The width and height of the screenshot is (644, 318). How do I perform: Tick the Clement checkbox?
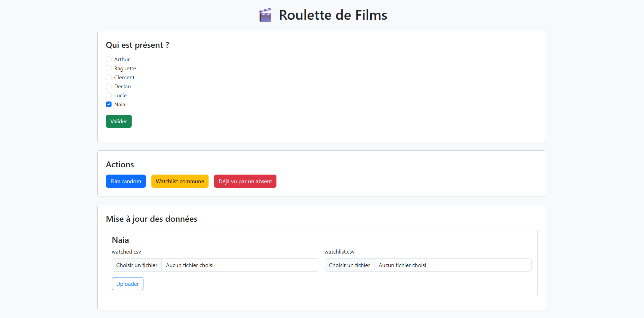(x=109, y=77)
